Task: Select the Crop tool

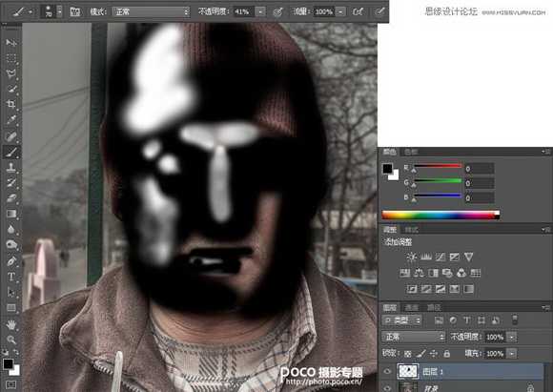Action: (x=10, y=104)
